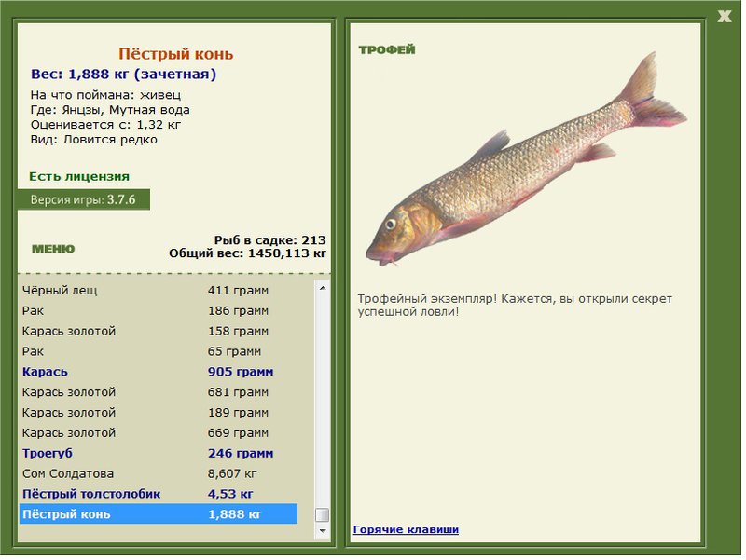This screenshot has height=560, width=746.
Task: Close the fish keepnet window with X
Action: click(x=725, y=16)
